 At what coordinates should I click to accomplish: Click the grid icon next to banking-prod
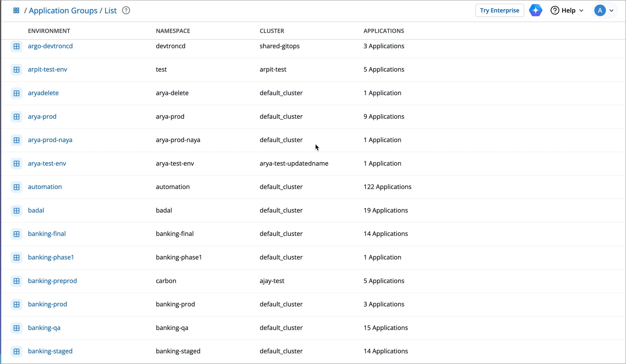tap(16, 304)
